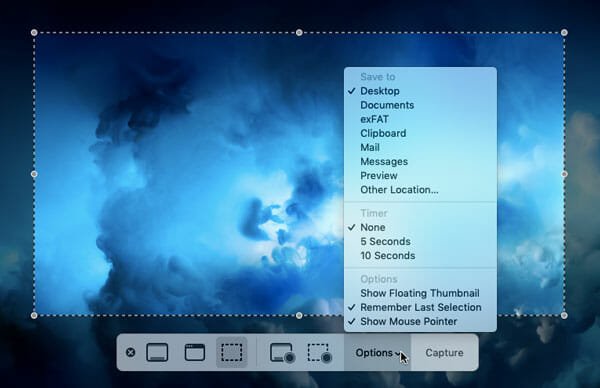Click the bottom-left selection corner handle
The height and width of the screenshot is (388, 600).
34,315
